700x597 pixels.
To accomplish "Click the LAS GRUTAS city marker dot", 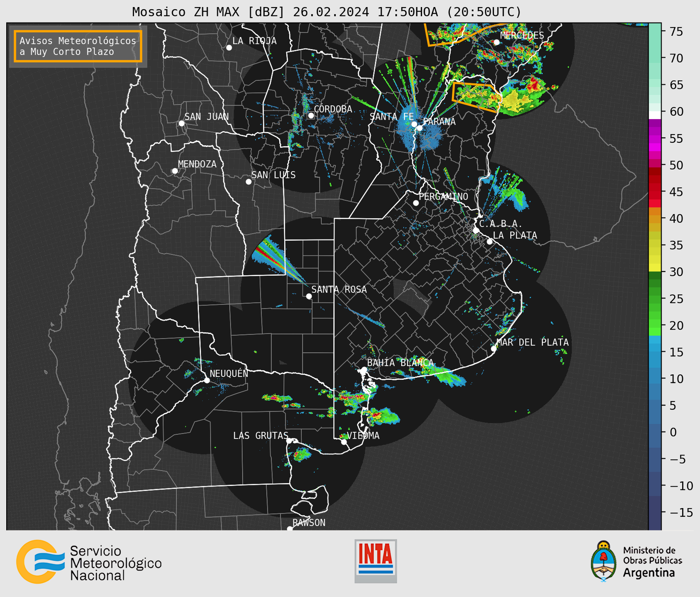I will [x=289, y=441].
